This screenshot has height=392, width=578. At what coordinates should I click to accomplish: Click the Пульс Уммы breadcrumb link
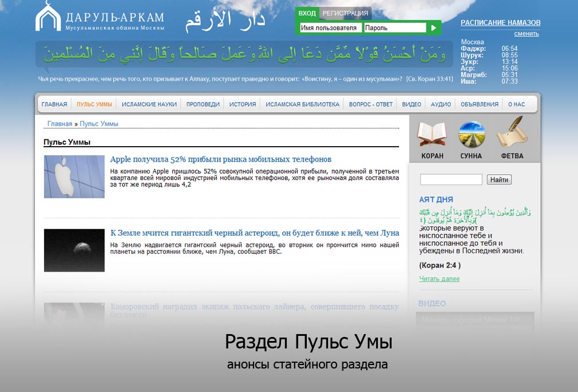(99, 124)
